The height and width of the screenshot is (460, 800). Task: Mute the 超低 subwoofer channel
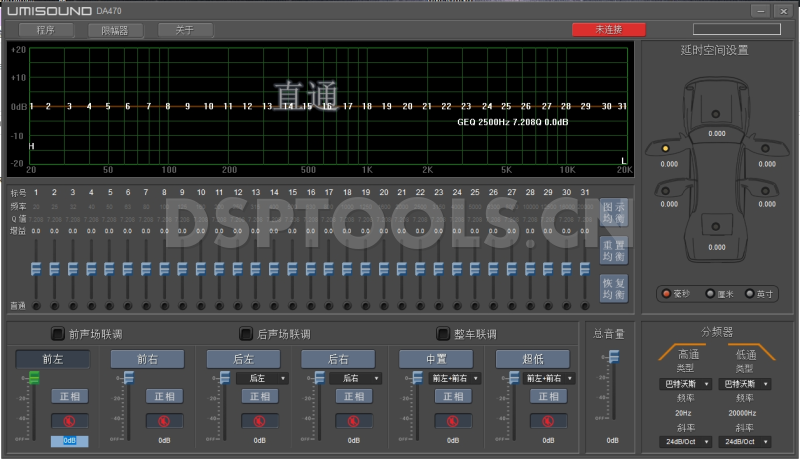point(548,421)
